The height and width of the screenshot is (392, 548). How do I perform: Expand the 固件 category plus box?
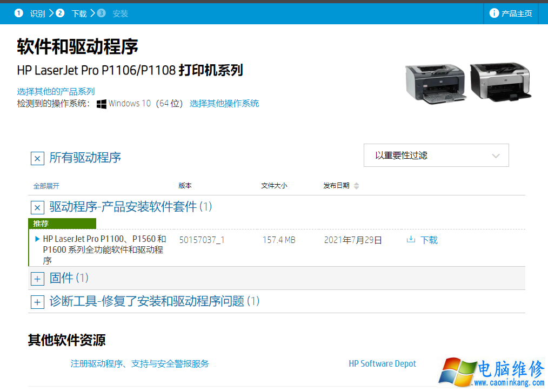37,279
